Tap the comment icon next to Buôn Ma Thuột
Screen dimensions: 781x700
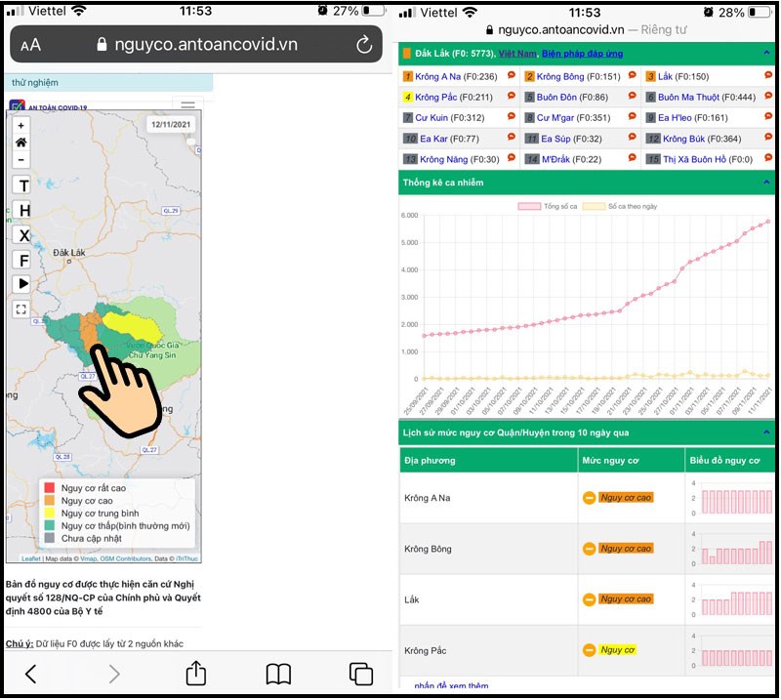click(x=768, y=96)
